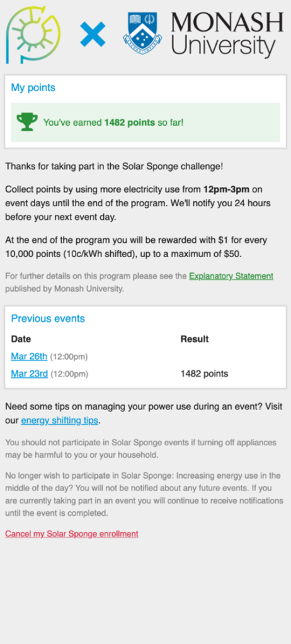Open the Explanatory Statement link
This screenshot has height=644, width=291.
click(231, 276)
